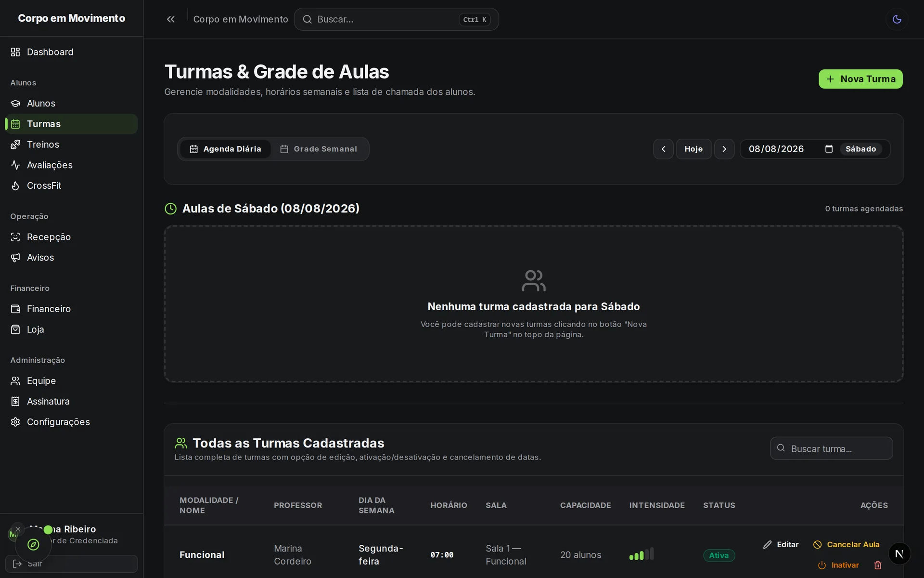The width and height of the screenshot is (924, 578).
Task: Click the Assinatura receipt icon
Action: click(15, 401)
